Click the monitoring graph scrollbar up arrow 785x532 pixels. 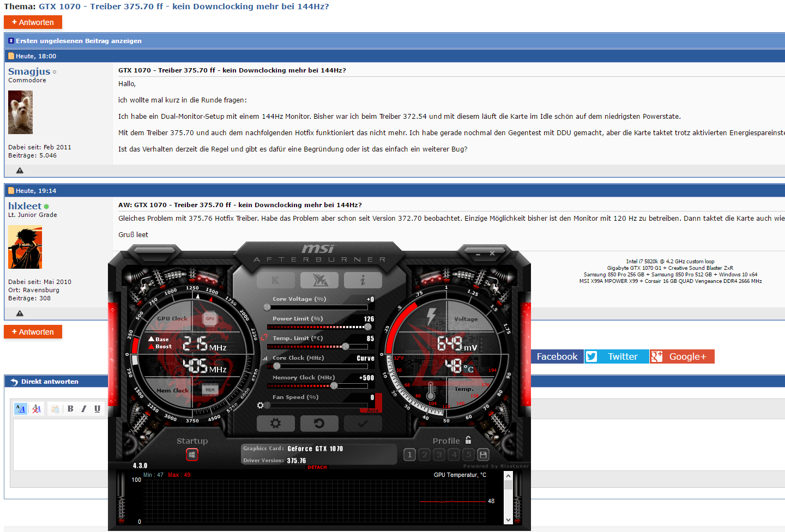point(508,476)
